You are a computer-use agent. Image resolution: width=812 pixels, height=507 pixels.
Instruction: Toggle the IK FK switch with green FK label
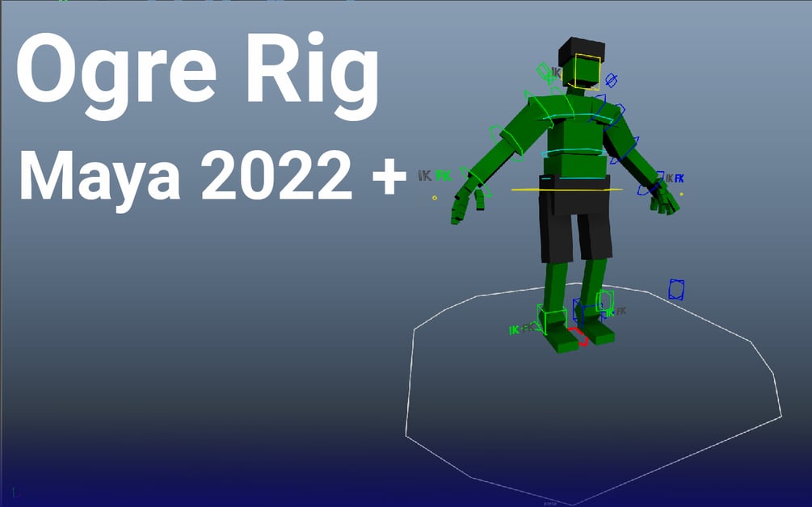click(435, 176)
